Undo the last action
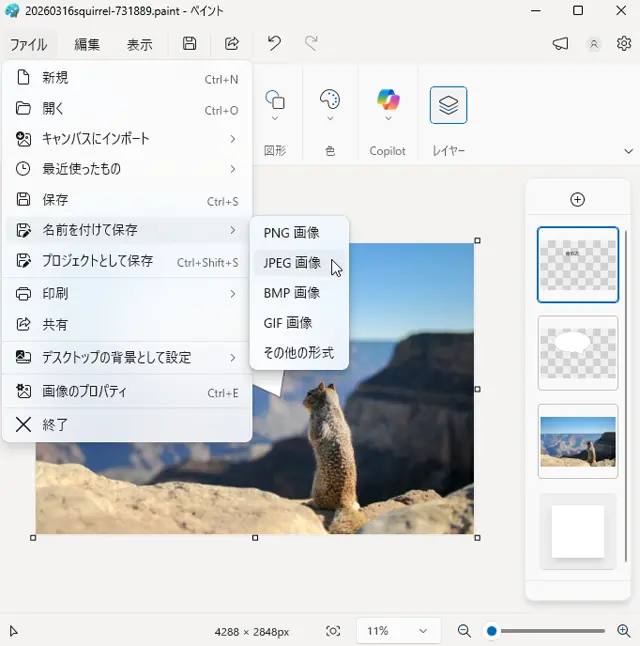Viewport: 640px width, 646px height. 274,43
